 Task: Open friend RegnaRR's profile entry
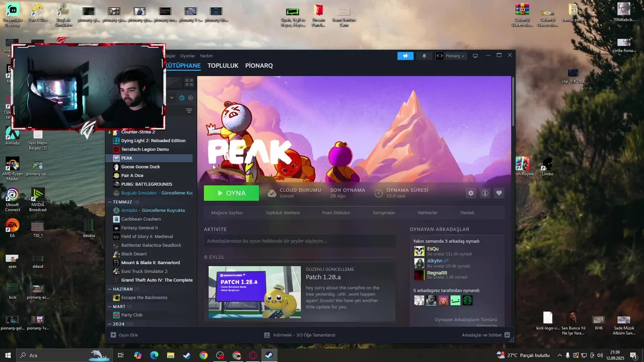[443, 275]
